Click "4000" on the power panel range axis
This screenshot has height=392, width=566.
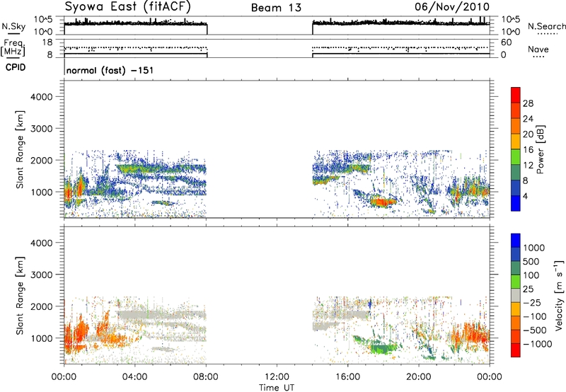pos(41,97)
